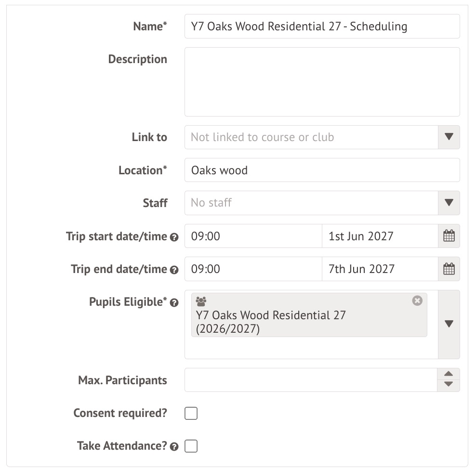Click the Pupils Eligible help icon

point(174,303)
